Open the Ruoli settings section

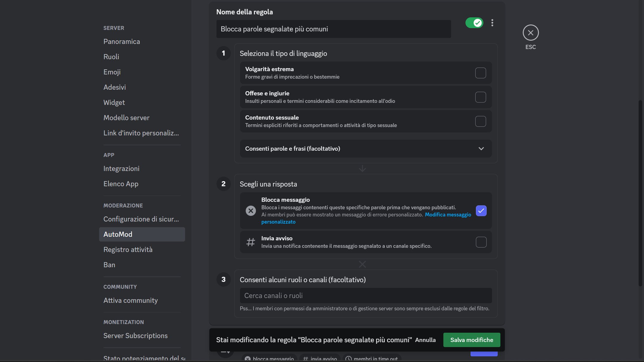pos(111,57)
